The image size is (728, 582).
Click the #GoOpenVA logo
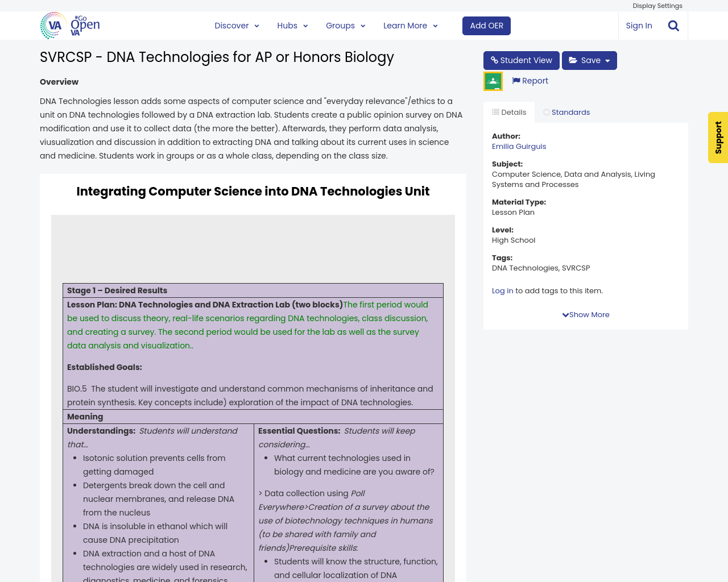point(69,24)
